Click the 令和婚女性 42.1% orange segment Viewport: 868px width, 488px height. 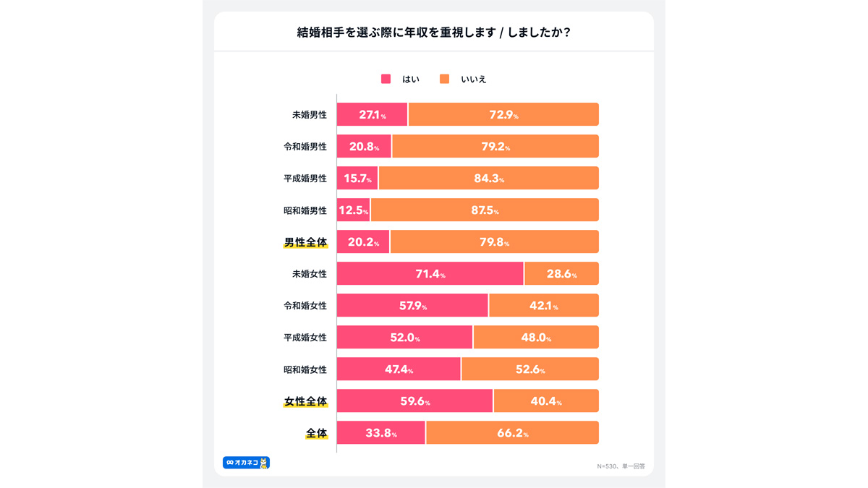click(x=544, y=305)
